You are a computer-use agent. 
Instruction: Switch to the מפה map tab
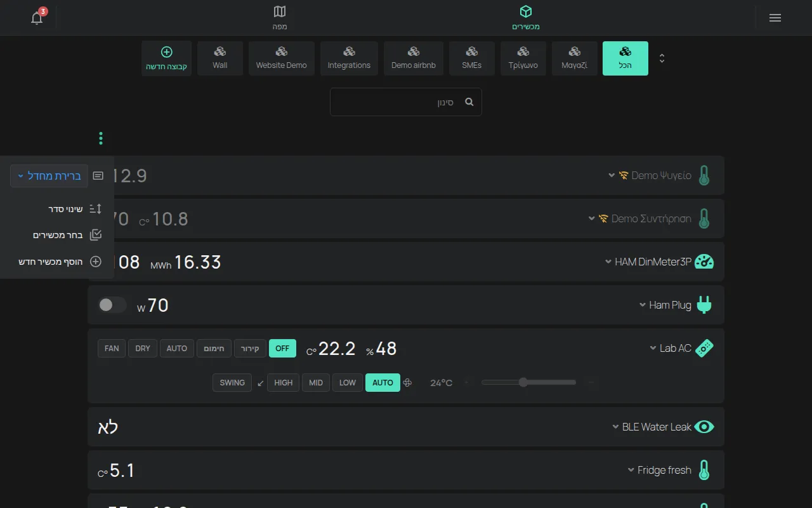click(x=280, y=18)
